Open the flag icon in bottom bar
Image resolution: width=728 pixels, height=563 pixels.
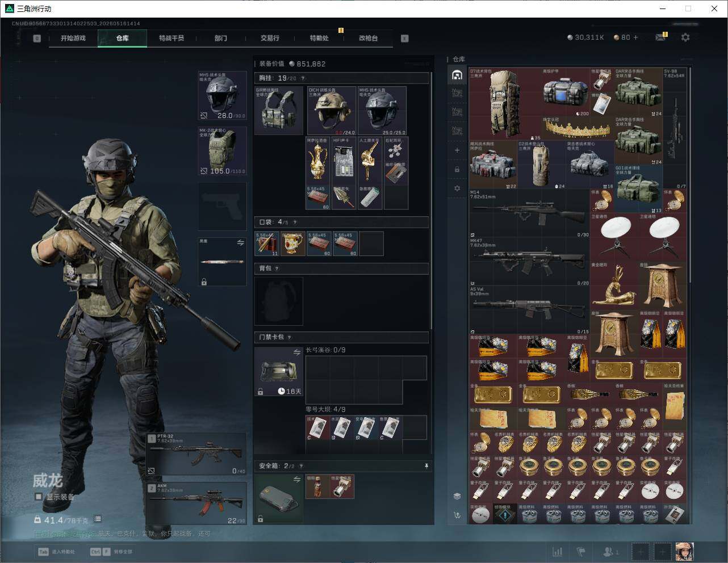581,552
